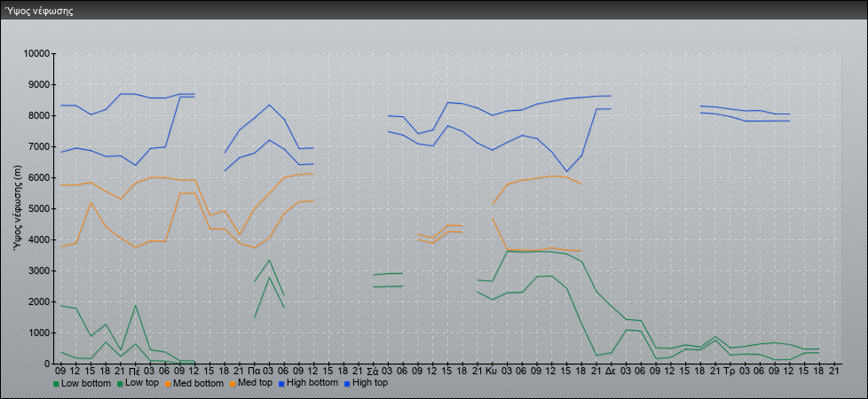The image size is (868, 399).
Task: Toggle the Low bottom series in legend
Action: point(84,383)
